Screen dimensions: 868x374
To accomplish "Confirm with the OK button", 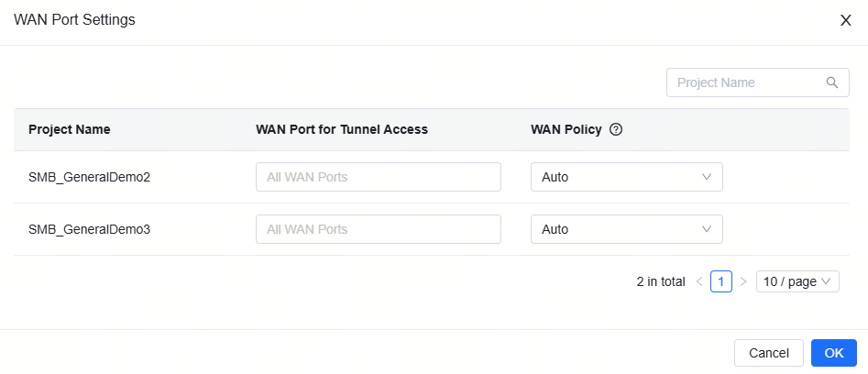I will [834, 353].
